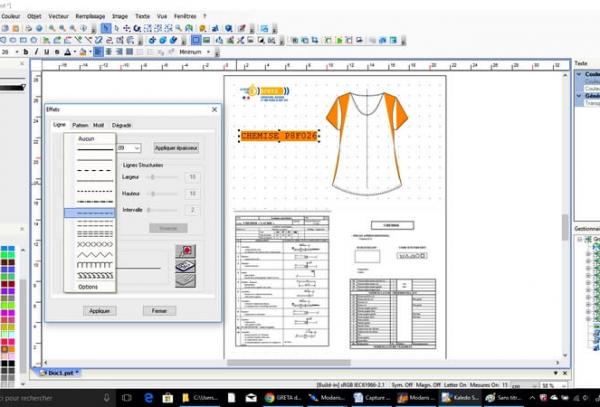The height and width of the screenshot is (407, 600).
Task: Pick the XXXX cross-stitch line style
Action: (x=95, y=244)
